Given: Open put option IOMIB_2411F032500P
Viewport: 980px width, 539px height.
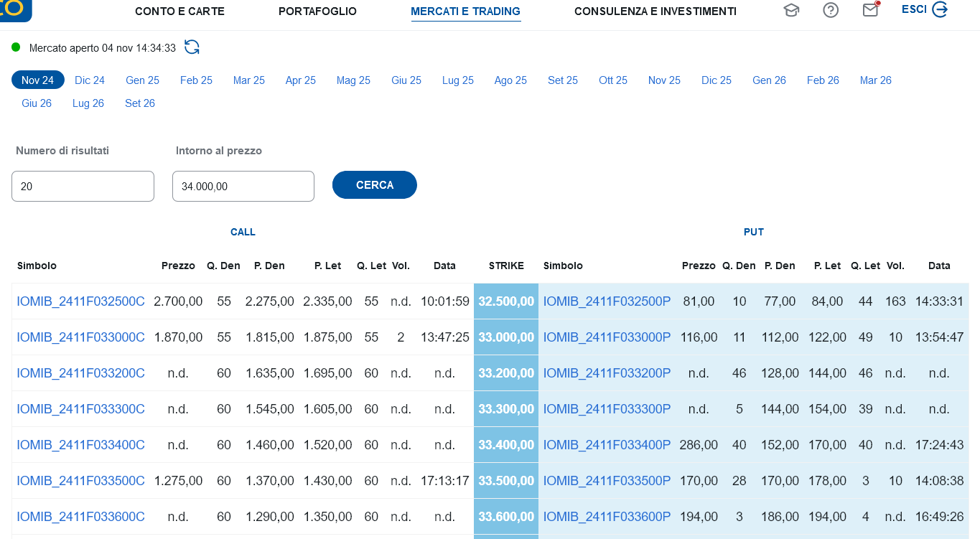Looking at the screenshot, I should click(x=607, y=301).
